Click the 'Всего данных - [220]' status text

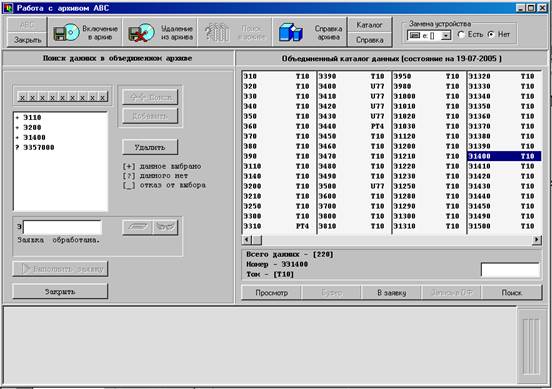(290, 254)
